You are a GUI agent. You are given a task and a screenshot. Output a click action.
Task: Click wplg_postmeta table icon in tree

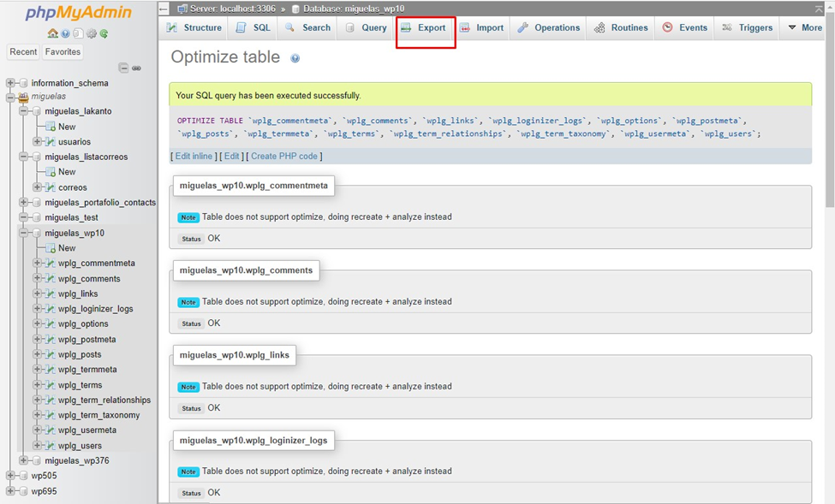(x=51, y=339)
